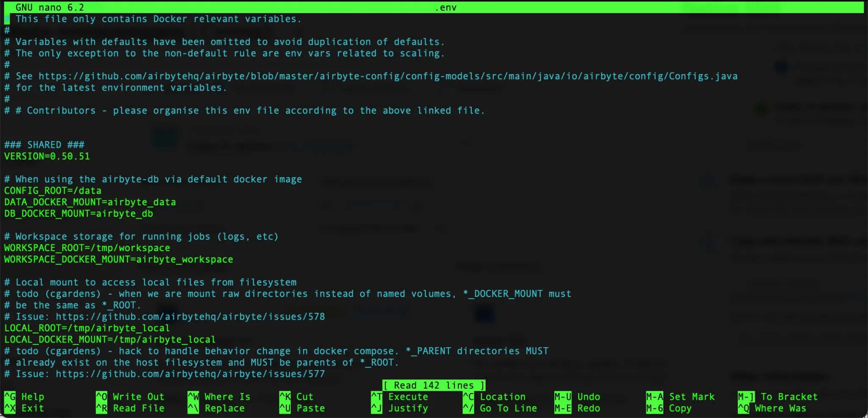This screenshot has height=418, width=868.
Task: Click the M-6 Copy shortcut
Action: [669, 408]
